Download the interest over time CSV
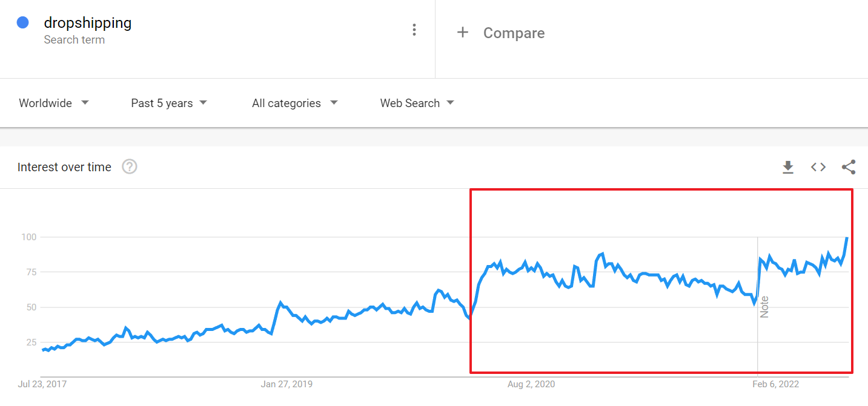The height and width of the screenshot is (406, 868). coord(787,167)
